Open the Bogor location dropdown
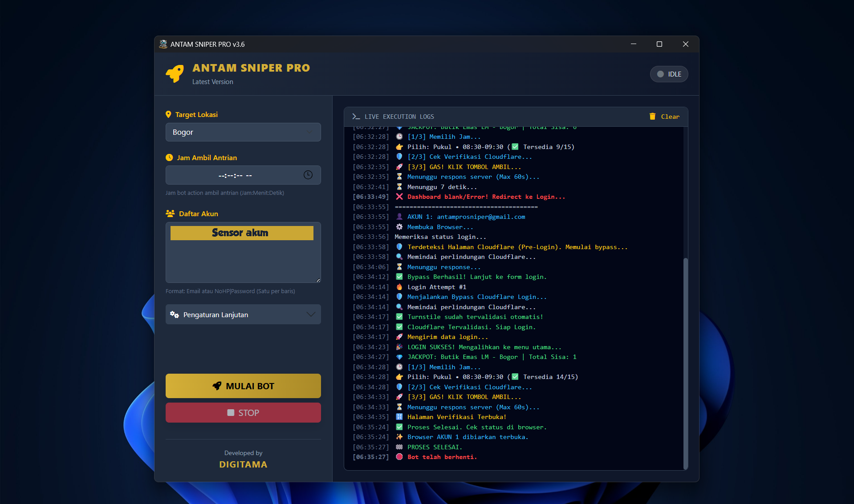This screenshot has height=504, width=854. coord(243,132)
